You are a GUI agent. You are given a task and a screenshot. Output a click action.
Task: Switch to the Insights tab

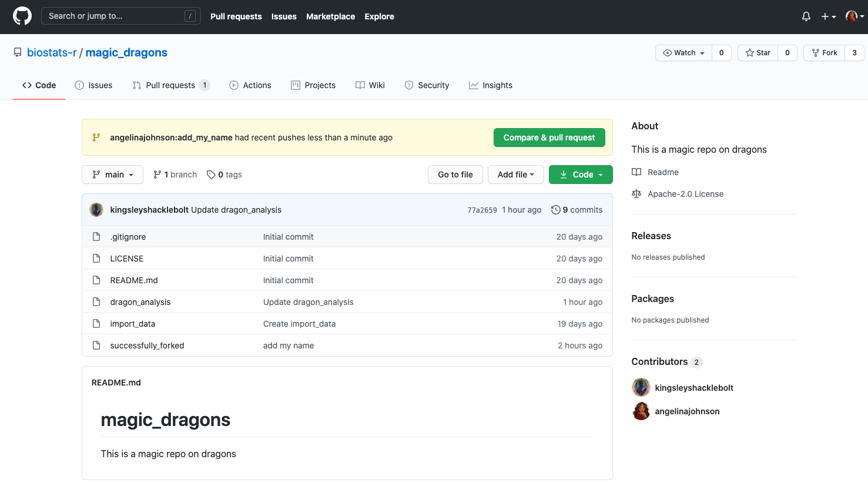pyautogui.click(x=491, y=85)
